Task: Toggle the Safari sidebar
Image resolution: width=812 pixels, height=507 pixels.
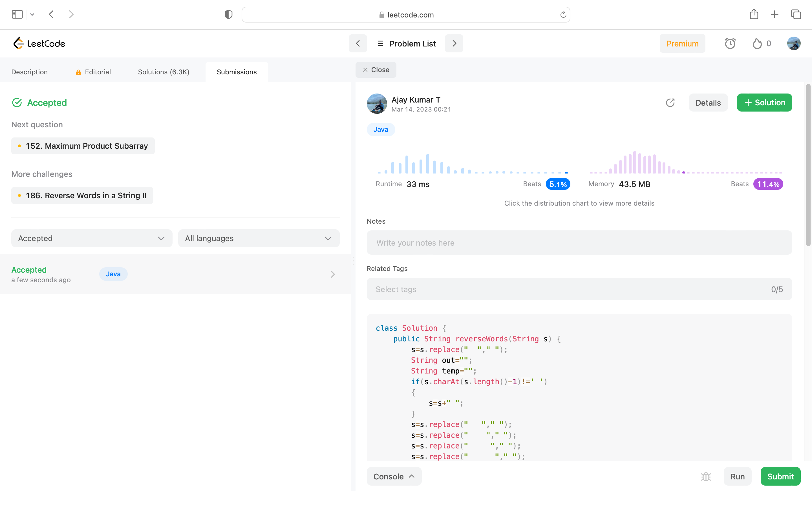Action: [x=17, y=14]
